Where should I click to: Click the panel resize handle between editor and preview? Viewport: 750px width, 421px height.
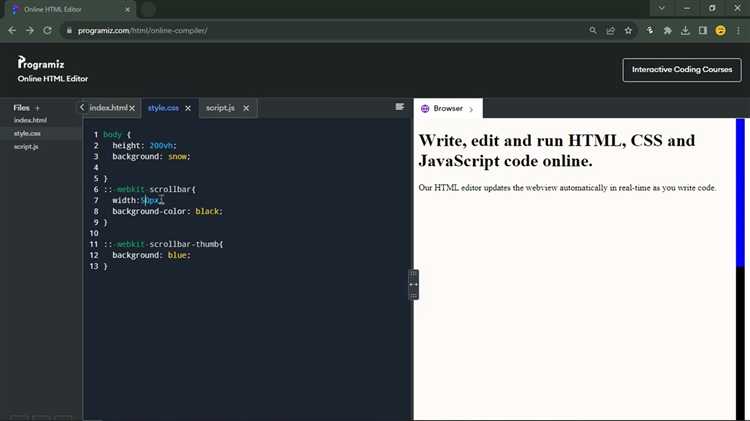coord(413,285)
